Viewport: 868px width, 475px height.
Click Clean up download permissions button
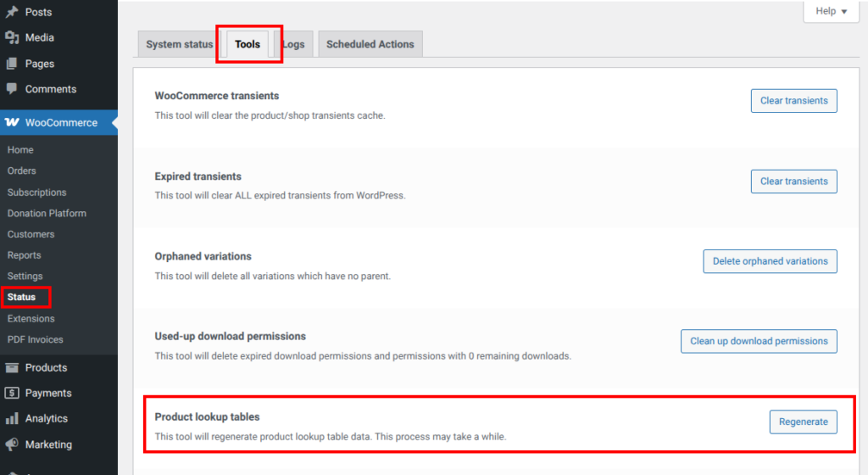click(x=759, y=341)
